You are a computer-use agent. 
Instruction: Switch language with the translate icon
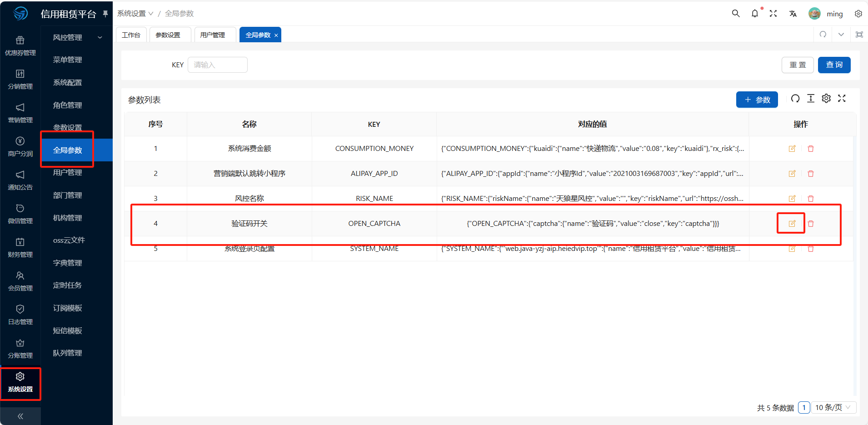[793, 14]
